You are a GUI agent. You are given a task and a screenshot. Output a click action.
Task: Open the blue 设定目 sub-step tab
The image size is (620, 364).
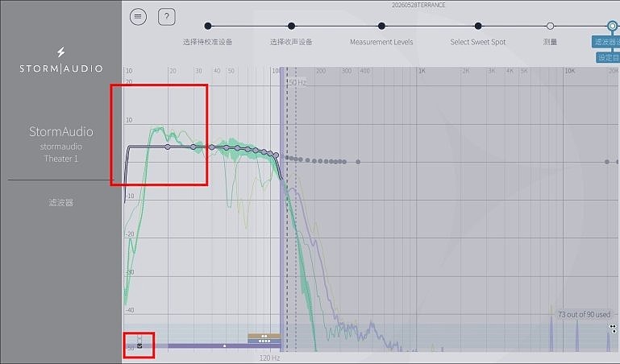[608, 58]
